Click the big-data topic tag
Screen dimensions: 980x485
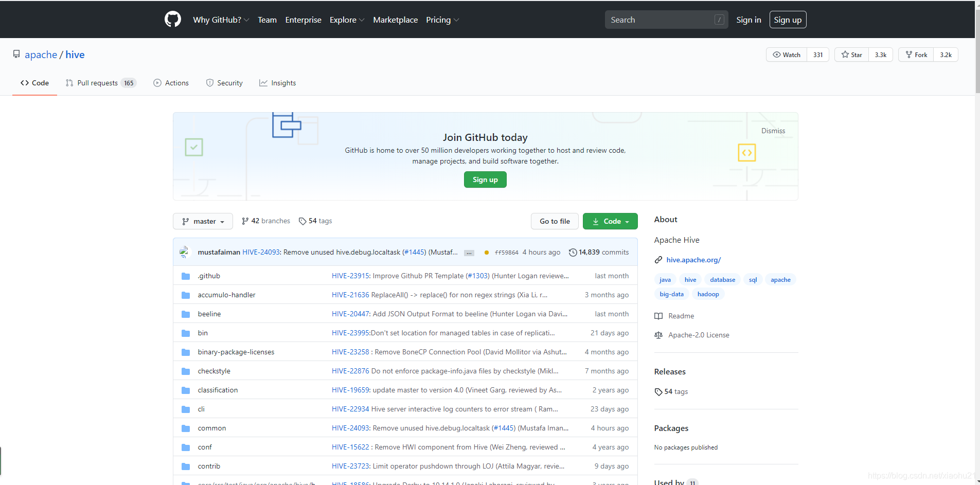point(671,294)
